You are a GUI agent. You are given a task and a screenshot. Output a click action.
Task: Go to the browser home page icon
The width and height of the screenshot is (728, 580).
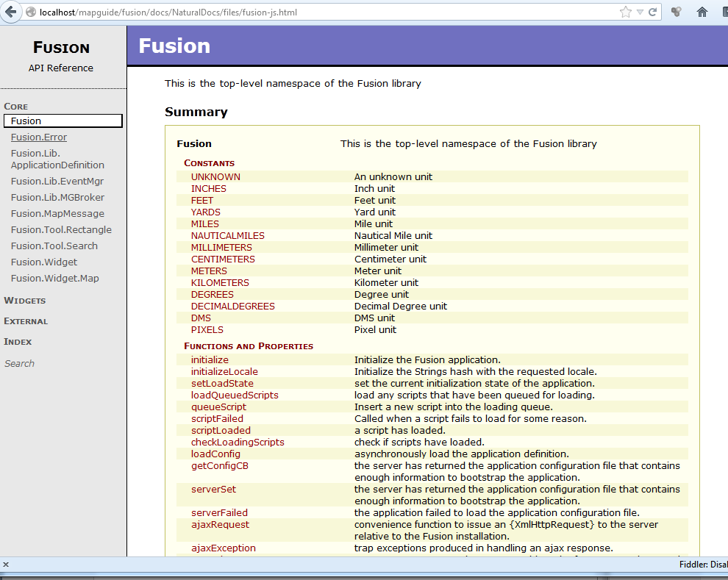pos(702,12)
